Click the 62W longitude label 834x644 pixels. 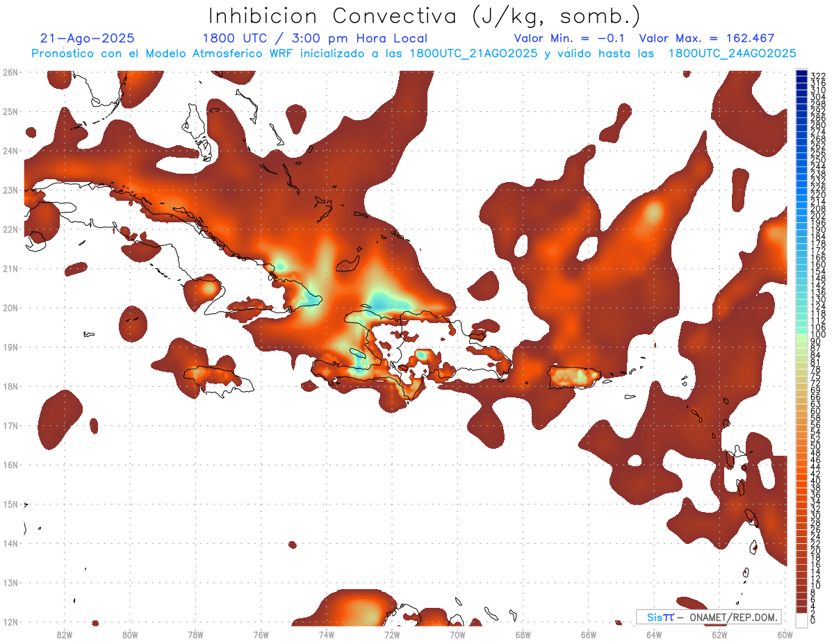coord(719,634)
